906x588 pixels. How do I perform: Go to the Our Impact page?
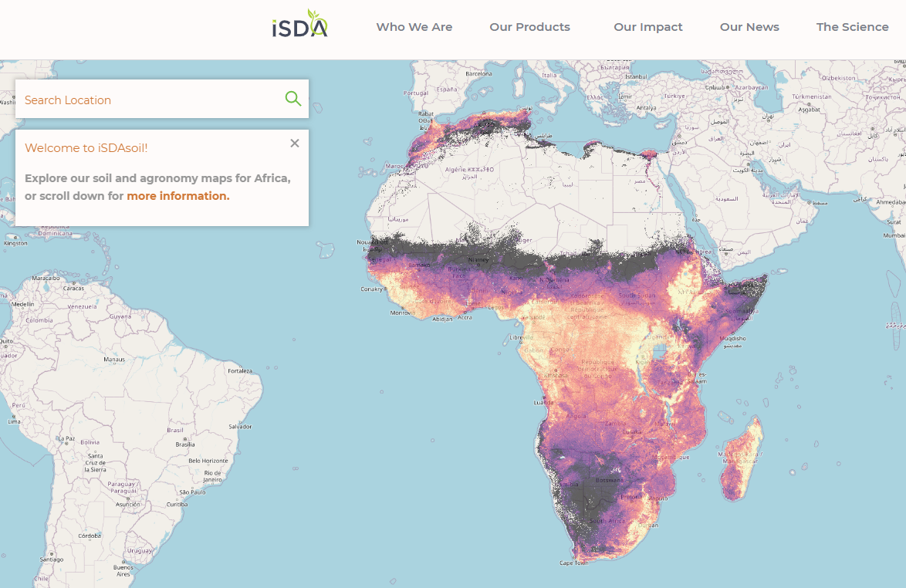click(647, 27)
